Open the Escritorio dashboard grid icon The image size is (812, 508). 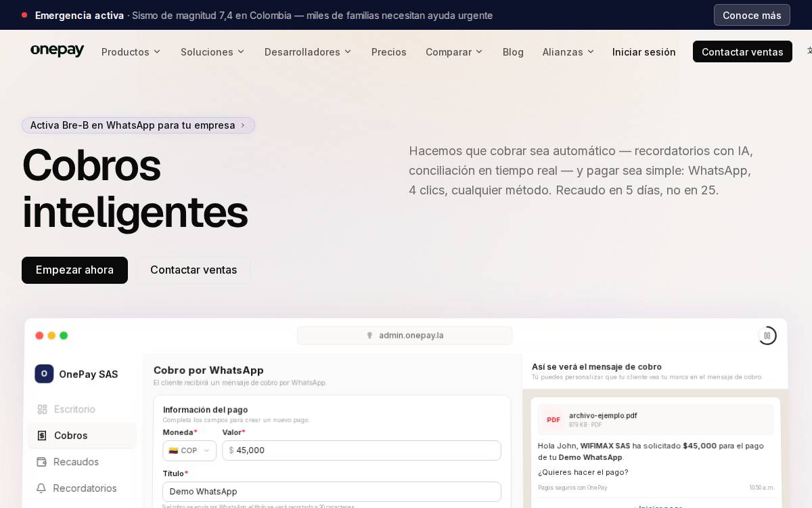(42, 409)
